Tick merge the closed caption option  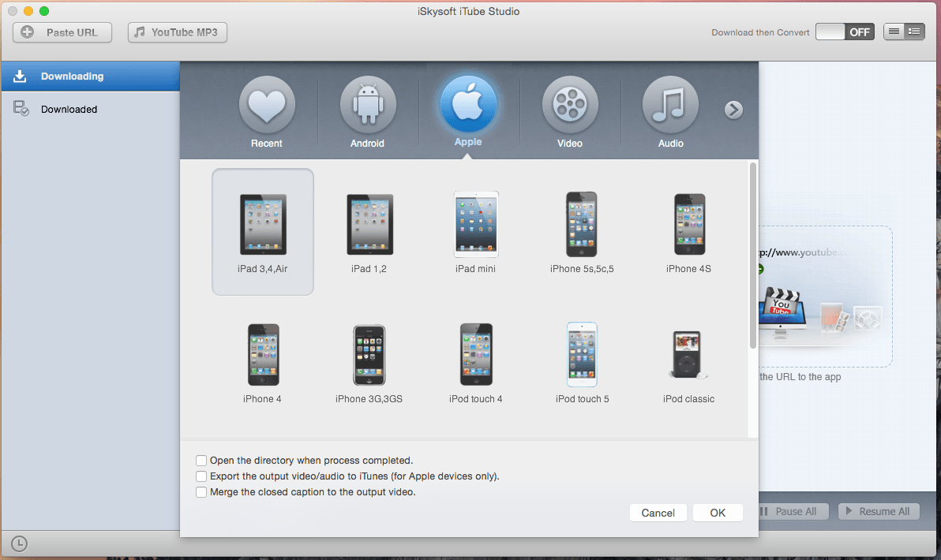(x=201, y=492)
